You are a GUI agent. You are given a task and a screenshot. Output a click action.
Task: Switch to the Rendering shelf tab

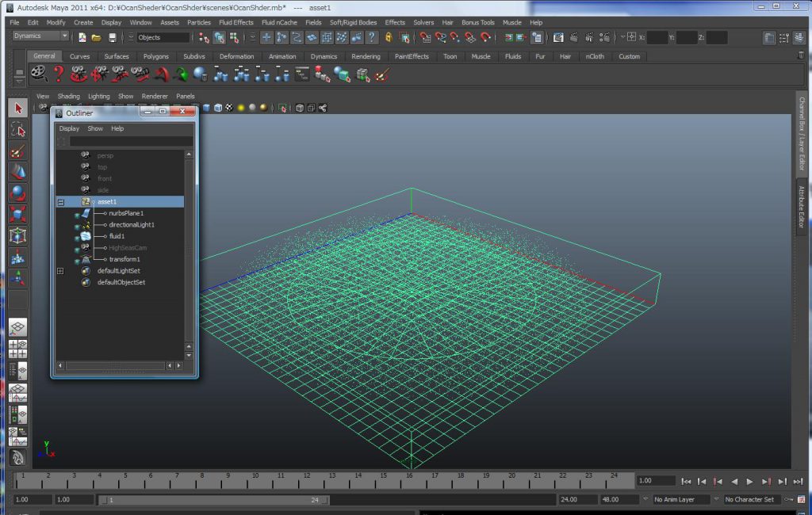point(366,56)
